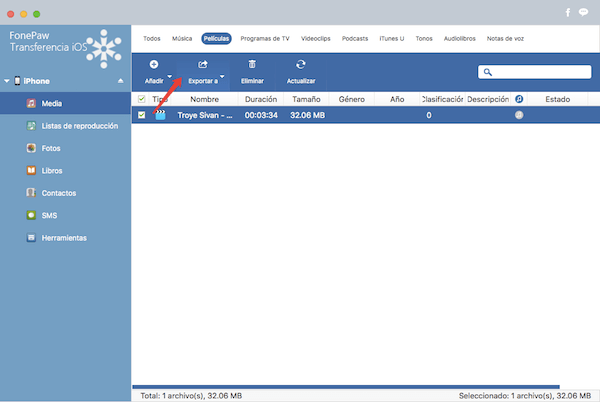Click the iPhone device icon
This screenshot has height=402, width=600.
[x=17, y=81]
